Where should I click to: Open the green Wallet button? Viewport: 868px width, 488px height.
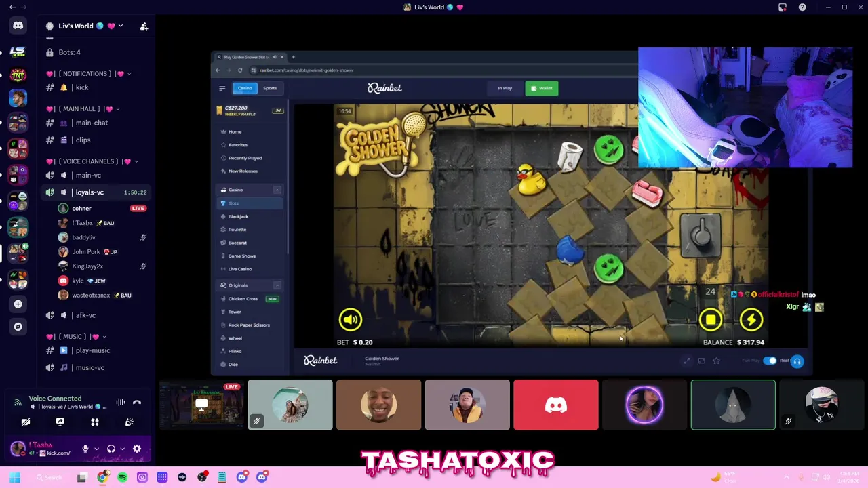[542, 88]
